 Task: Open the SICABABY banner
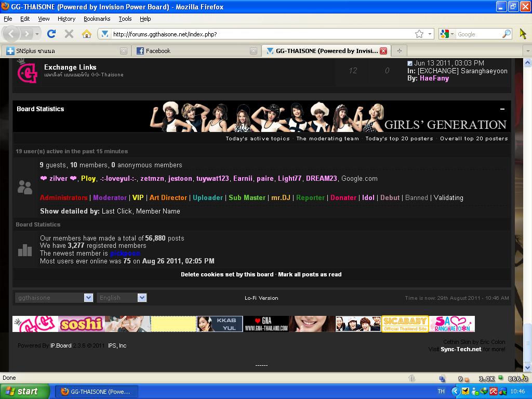click(x=405, y=324)
